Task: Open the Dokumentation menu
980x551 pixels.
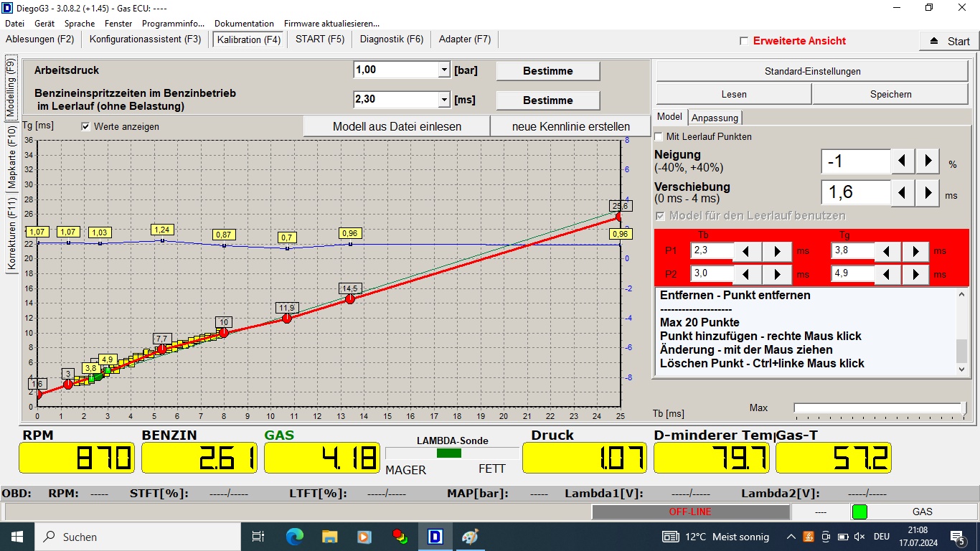Action: (x=244, y=24)
